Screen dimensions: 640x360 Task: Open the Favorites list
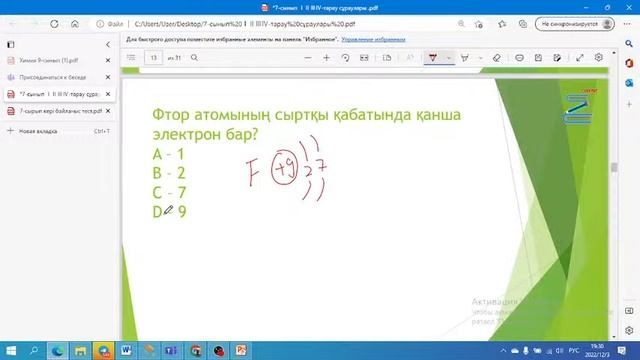[x=502, y=24]
